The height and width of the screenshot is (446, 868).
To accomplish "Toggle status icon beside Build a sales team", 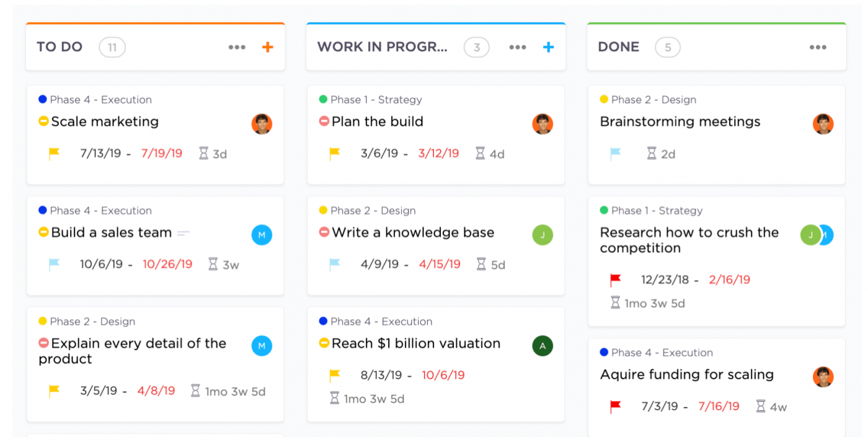I will pyautogui.click(x=43, y=232).
